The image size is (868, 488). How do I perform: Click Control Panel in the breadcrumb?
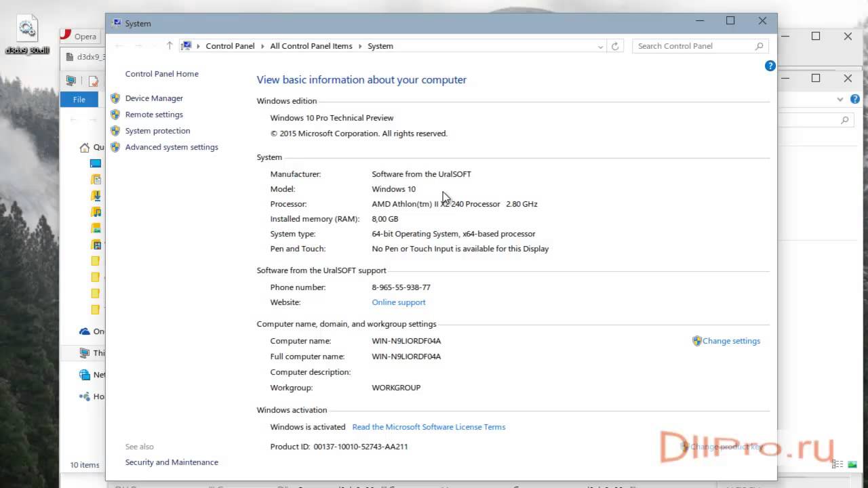click(x=230, y=46)
